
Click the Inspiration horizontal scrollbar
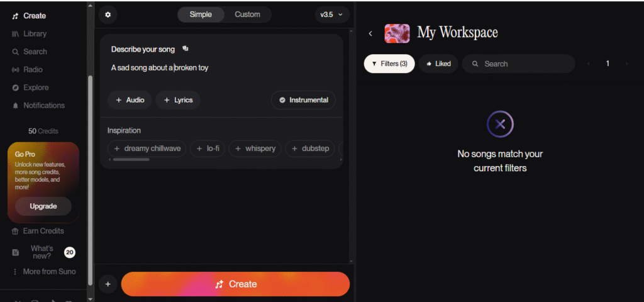click(131, 160)
